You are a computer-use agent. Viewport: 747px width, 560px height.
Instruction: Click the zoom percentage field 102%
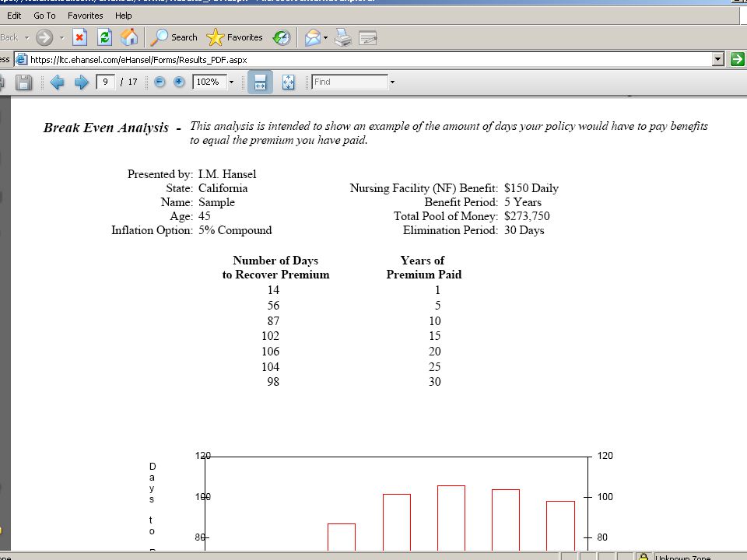[209, 82]
